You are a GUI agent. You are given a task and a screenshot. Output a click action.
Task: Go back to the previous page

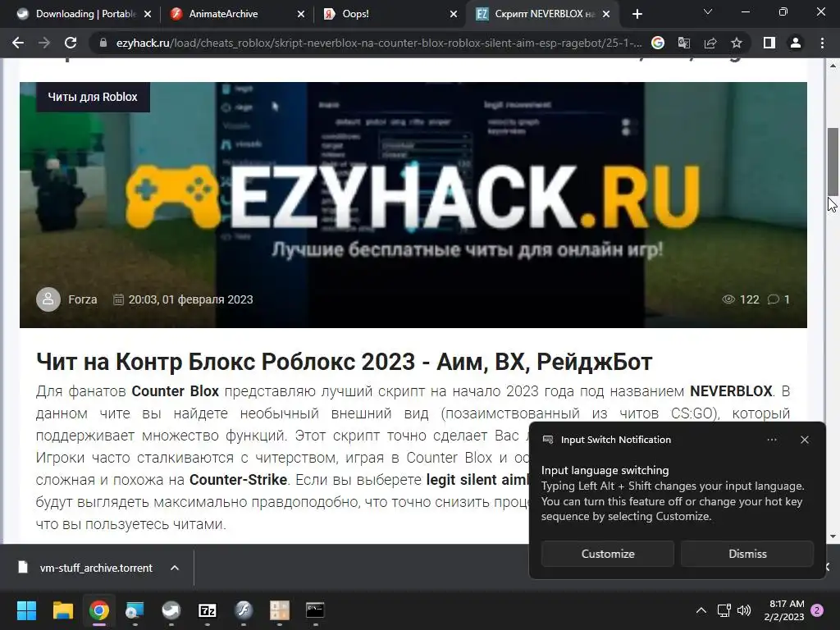(18, 43)
